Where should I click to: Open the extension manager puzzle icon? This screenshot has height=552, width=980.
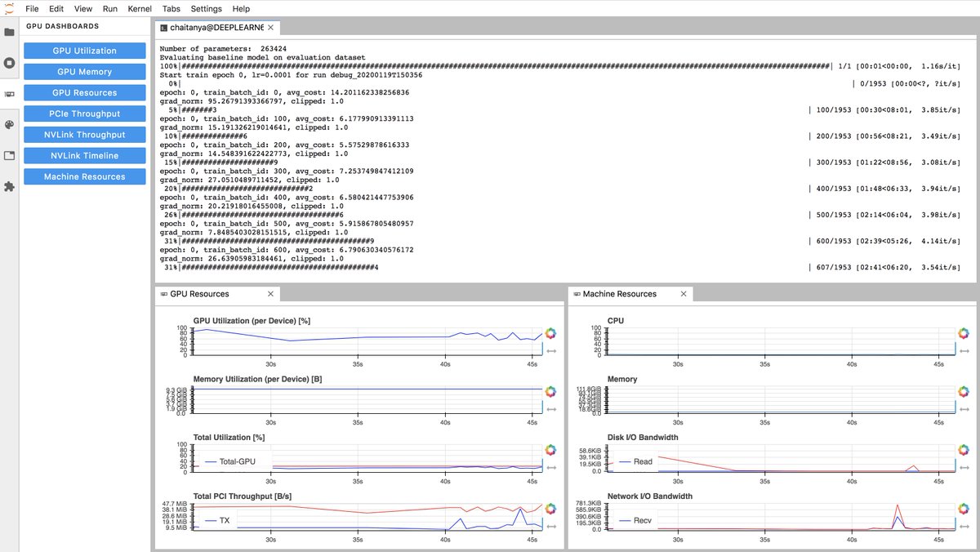pos(9,187)
